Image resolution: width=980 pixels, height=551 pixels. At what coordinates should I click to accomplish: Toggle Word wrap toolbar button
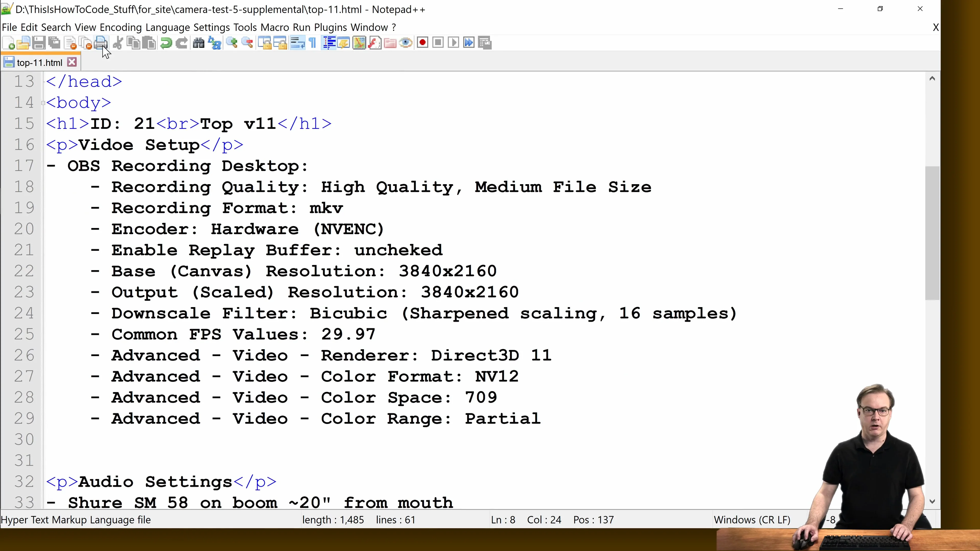point(297,43)
